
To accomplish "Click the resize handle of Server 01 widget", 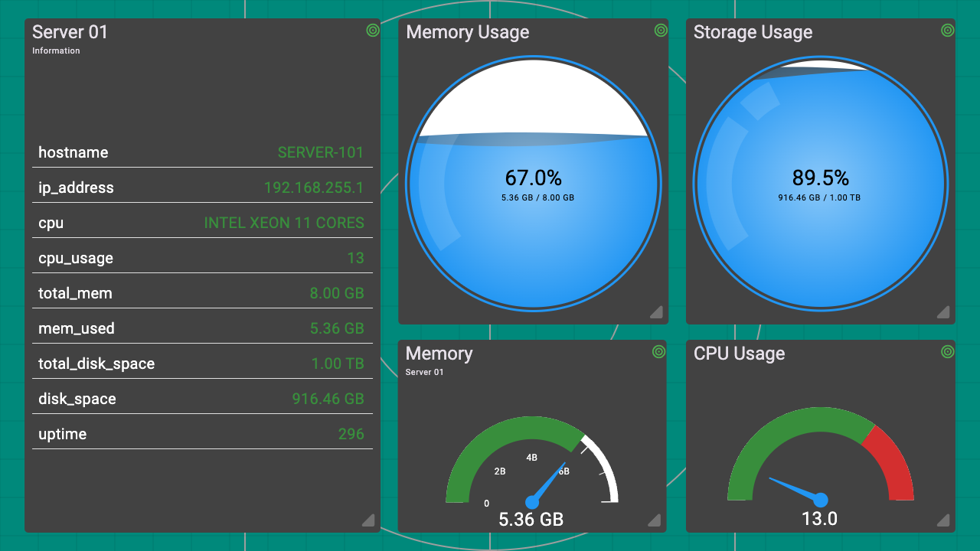I will [x=369, y=520].
